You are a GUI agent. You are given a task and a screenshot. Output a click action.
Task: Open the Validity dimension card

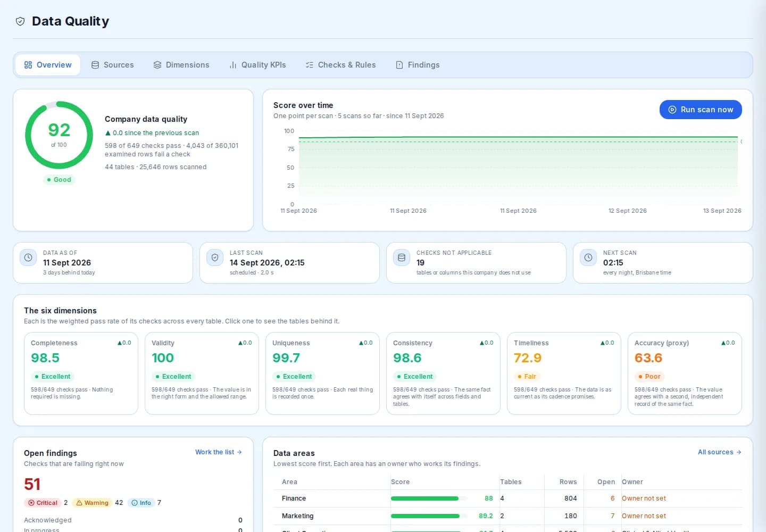click(x=202, y=373)
